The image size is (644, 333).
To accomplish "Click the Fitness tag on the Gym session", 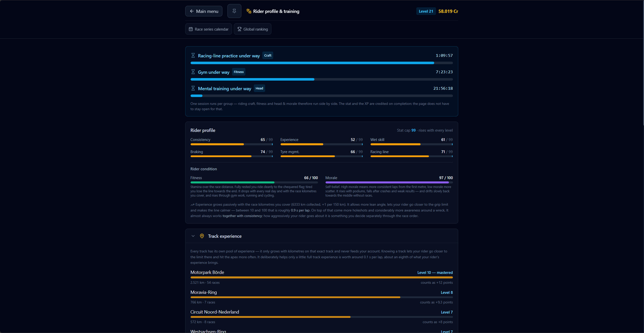I will pyautogui.click(x=239, y=72).
